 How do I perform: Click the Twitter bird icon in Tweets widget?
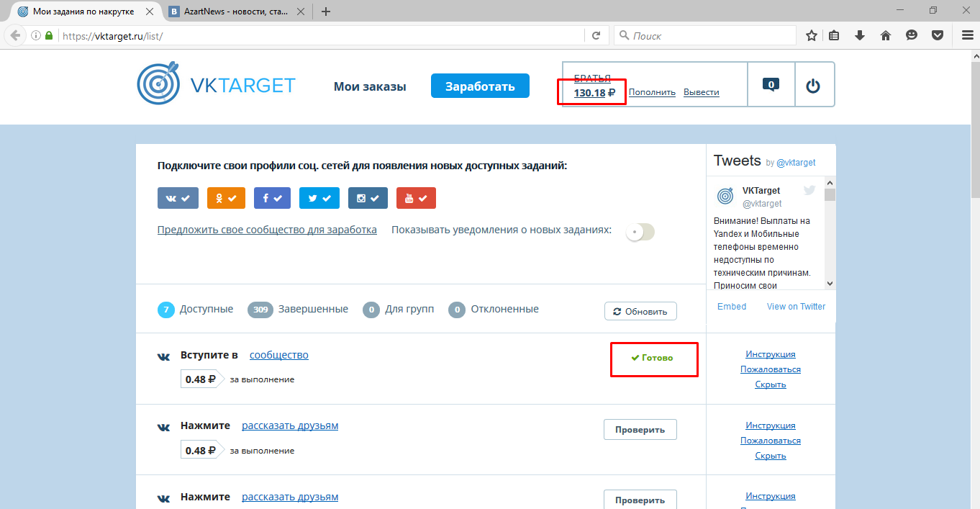(809, 191)
